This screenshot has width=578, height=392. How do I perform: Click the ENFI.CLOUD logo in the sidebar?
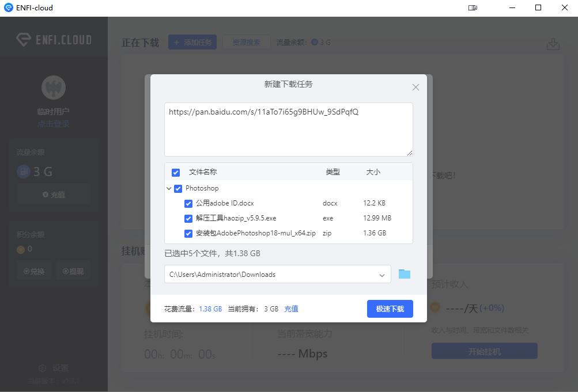click(x=53, y=39)
